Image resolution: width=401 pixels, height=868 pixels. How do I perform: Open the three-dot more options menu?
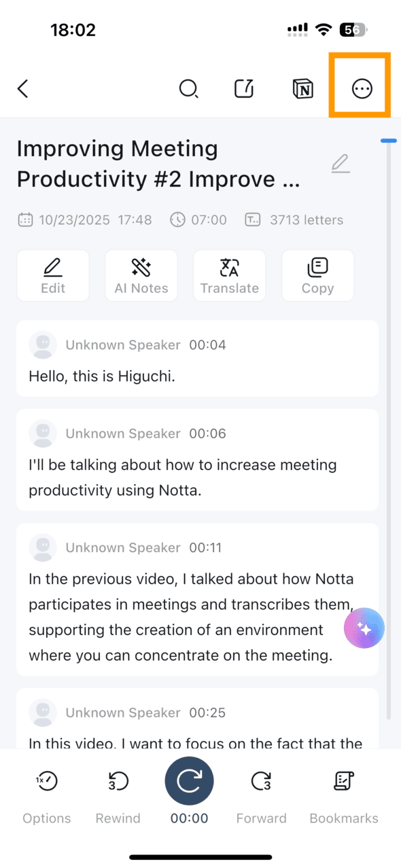[x=362, y=89]
